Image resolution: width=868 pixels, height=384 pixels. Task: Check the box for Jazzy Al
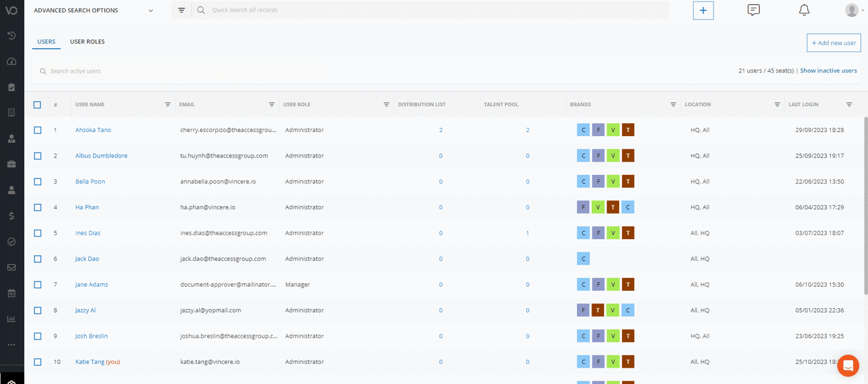tap(38, 310)
